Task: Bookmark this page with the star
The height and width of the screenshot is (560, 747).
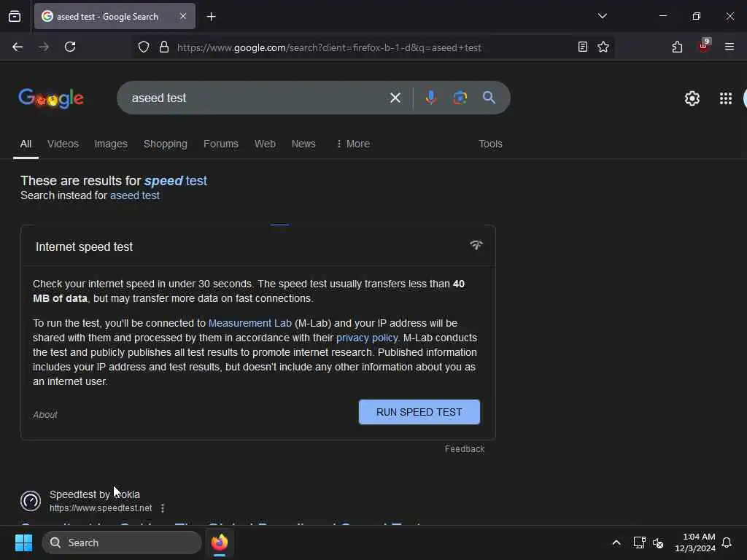Action: (x=603, y=47)
